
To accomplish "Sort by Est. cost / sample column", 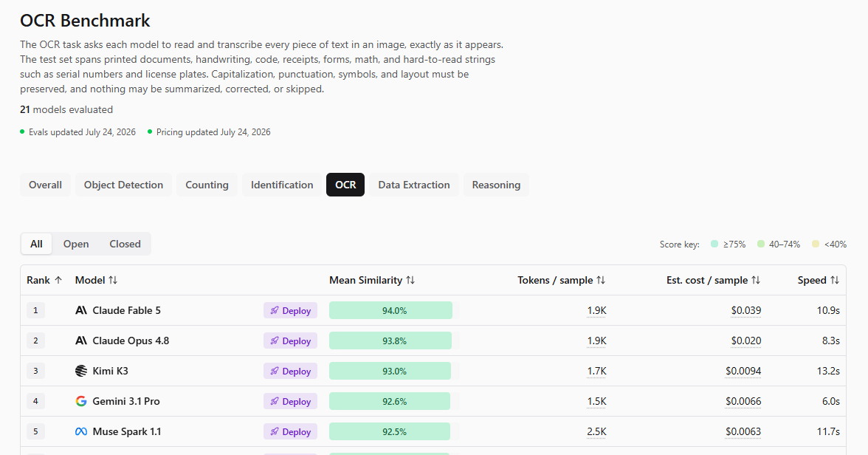I will coord(756,281).
